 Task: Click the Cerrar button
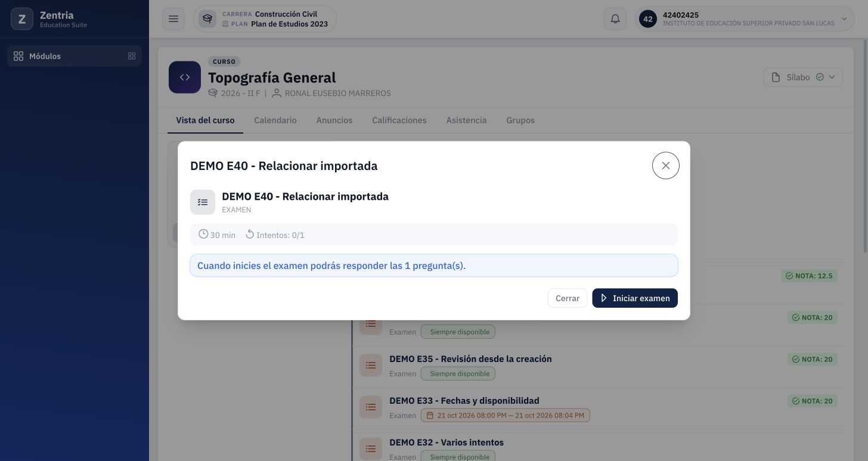pyautogui.click(x=568, y=298)
